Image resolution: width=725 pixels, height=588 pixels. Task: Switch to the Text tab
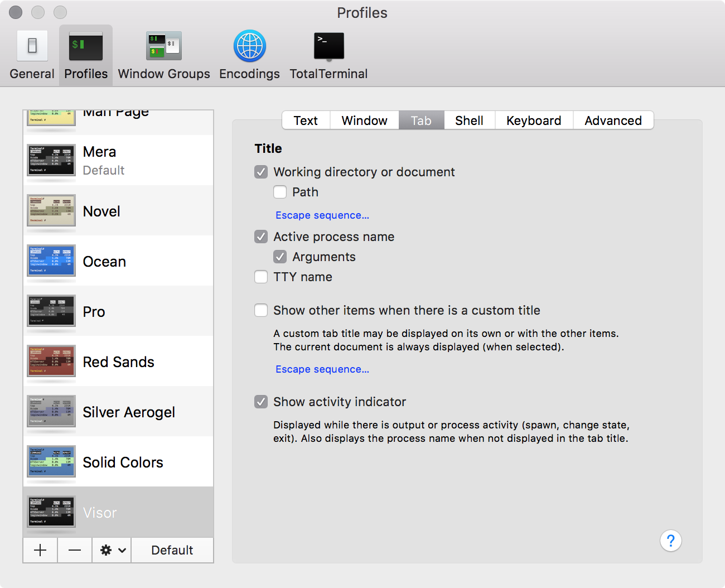click(306, 121)
